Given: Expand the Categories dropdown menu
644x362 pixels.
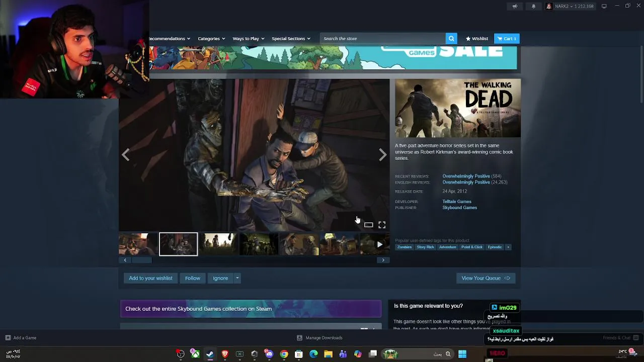Looking at the screenshot, I should 211,39.
